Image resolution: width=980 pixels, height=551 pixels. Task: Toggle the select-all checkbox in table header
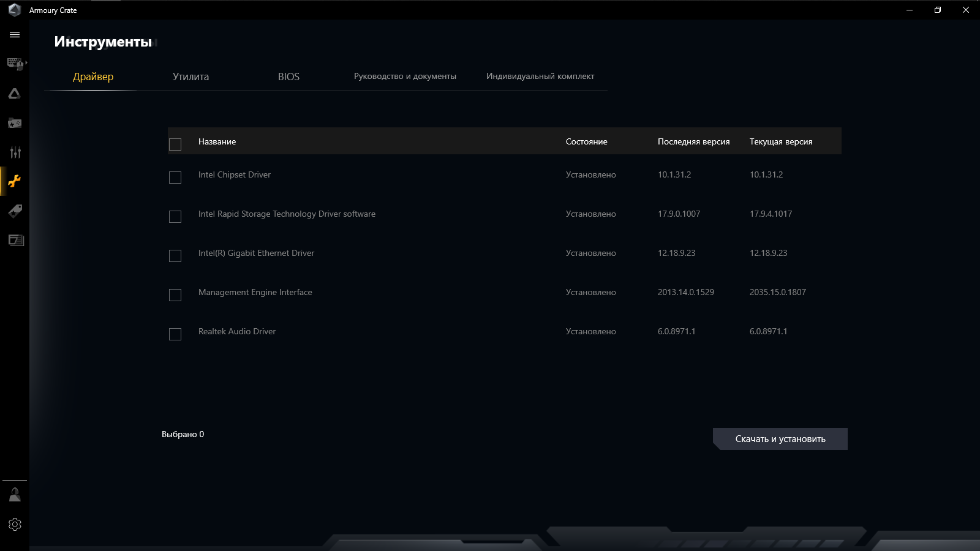tap(175, 144)
